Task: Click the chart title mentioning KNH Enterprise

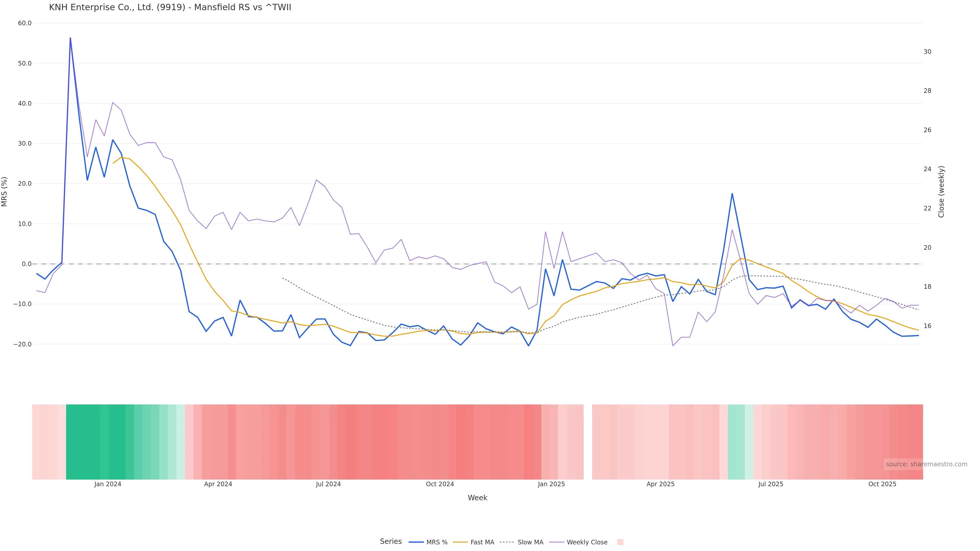Action: (170, 7)
